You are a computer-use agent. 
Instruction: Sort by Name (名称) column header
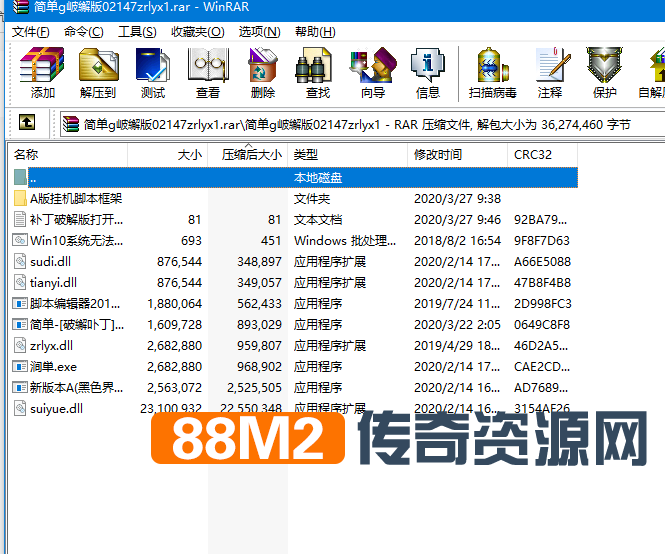[68, 155]
